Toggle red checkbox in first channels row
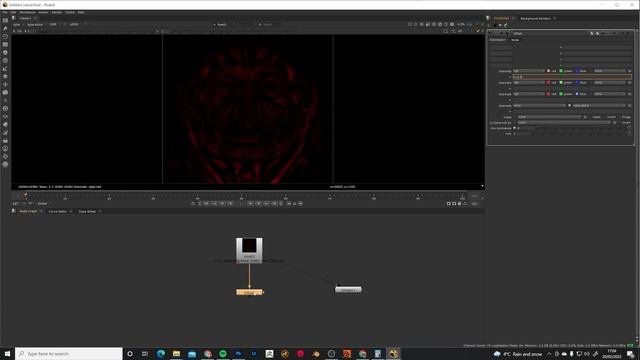640x360 pixels. (548, 71)
